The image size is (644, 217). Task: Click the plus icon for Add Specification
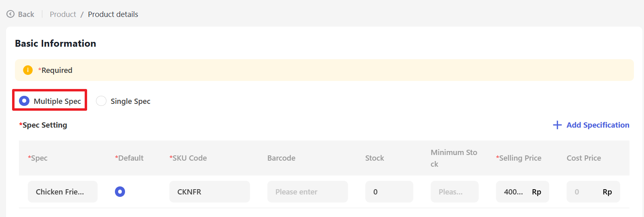click(x=557, y=125)
